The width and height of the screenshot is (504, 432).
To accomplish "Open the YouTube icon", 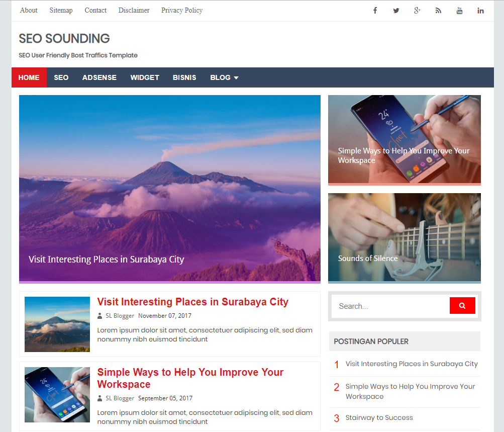I will pos(460,11).
